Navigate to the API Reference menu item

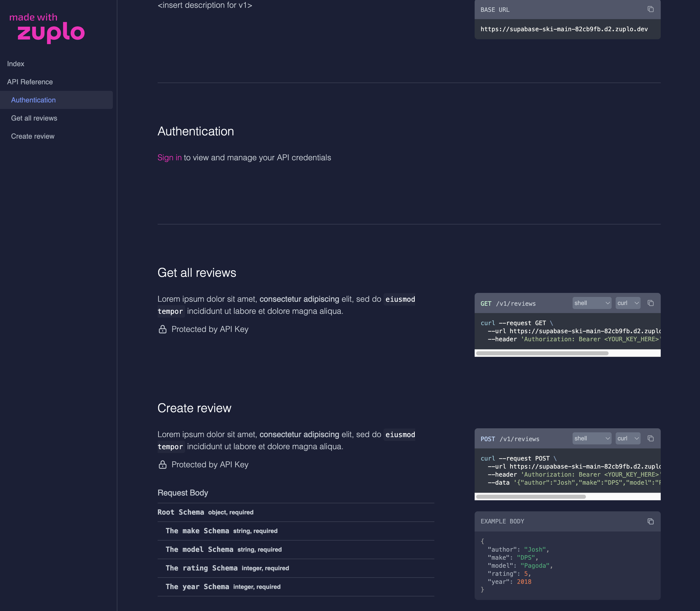point(30,82)
